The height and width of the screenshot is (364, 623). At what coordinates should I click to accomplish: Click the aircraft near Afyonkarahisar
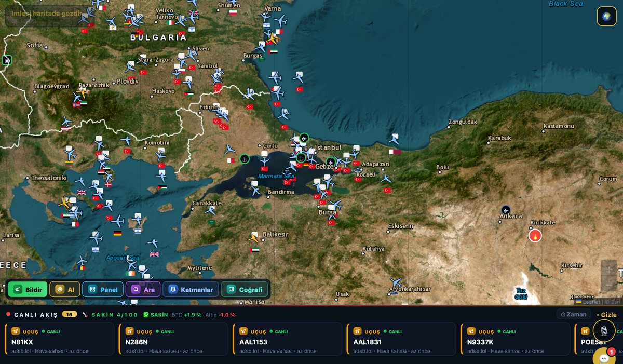click(396, 283)
